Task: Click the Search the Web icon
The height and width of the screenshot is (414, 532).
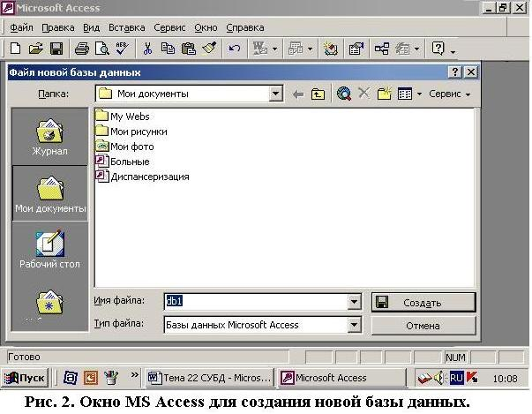Action: tap(344, 94)
